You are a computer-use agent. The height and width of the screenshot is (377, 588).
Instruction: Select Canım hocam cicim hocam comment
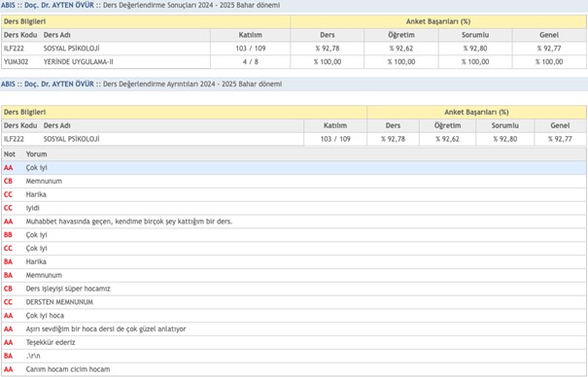294,369
